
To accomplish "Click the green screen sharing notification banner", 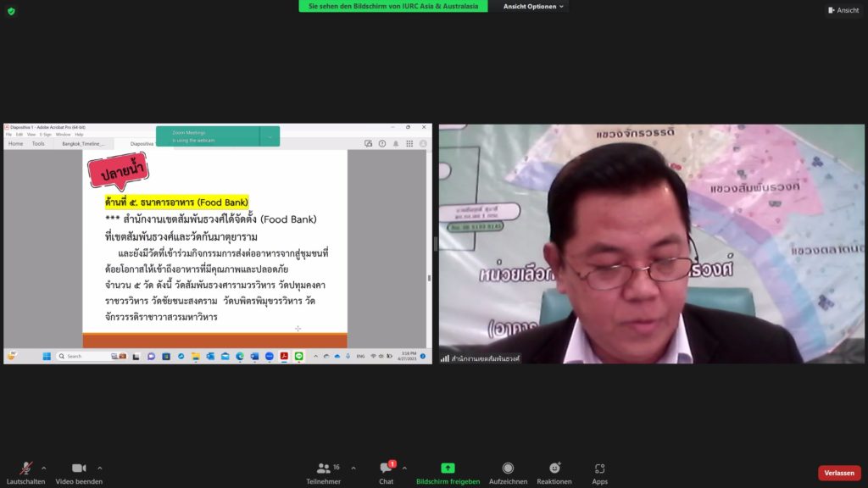I will (392, 6).
